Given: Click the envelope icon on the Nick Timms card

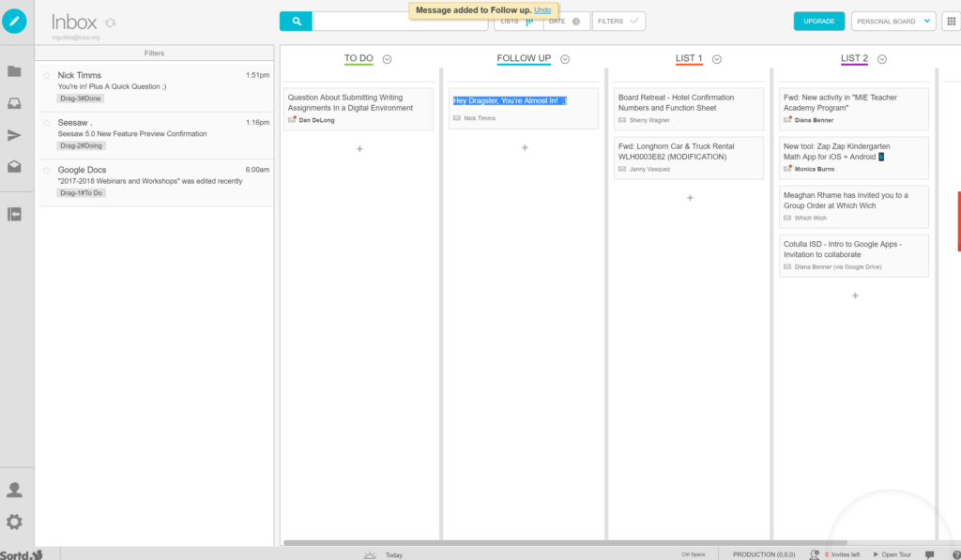Looking at the screenshot, I should tap(457, 118).
